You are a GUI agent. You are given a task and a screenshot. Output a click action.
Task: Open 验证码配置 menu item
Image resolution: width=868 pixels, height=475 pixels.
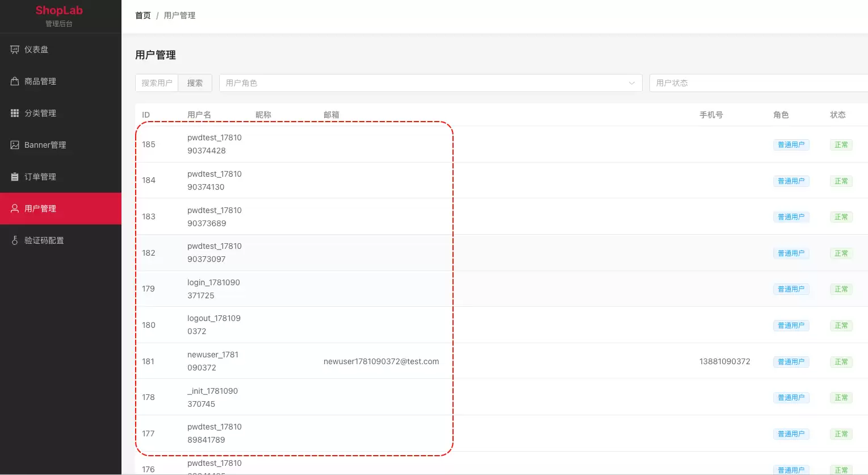(61, 240)
